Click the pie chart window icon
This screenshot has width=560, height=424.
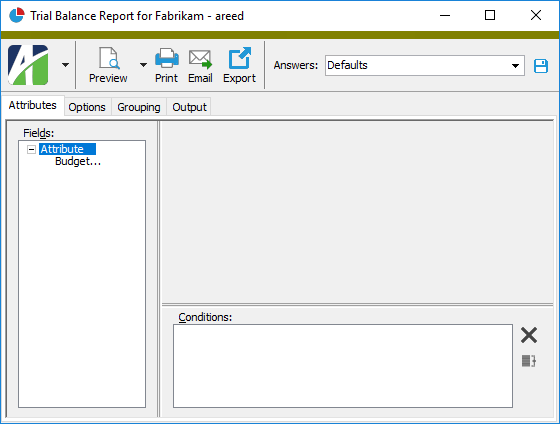click(16, 15)
